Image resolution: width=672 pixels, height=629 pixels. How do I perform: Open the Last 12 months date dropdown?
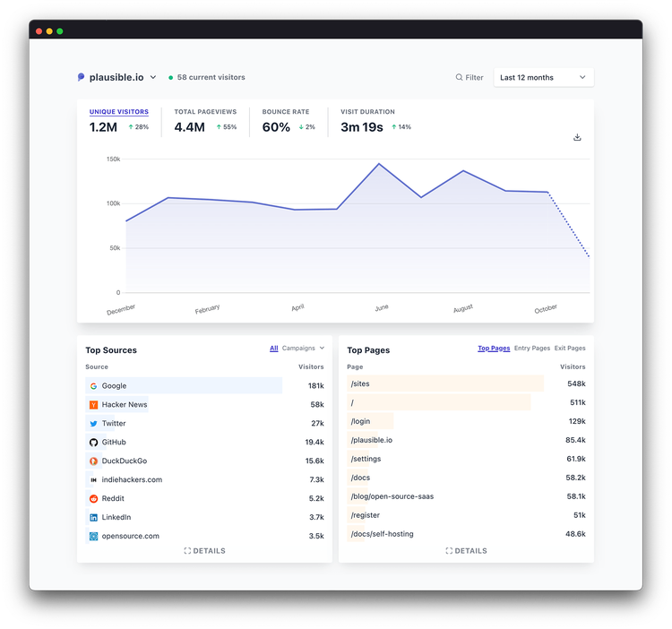coord(544,78)
